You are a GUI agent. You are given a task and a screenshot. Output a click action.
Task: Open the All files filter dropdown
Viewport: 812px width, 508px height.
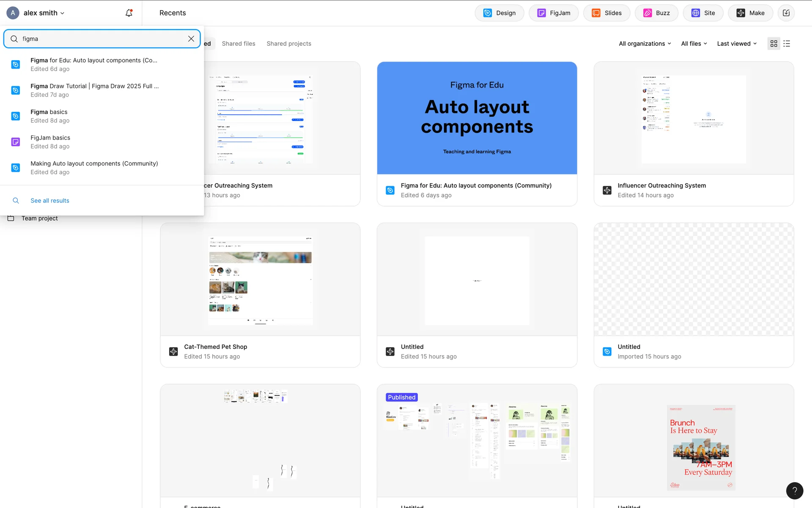[694, 44]
